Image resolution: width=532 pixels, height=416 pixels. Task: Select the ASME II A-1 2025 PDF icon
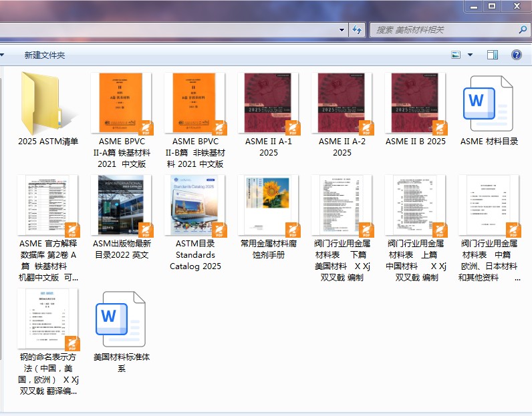(x=269, y=103)
